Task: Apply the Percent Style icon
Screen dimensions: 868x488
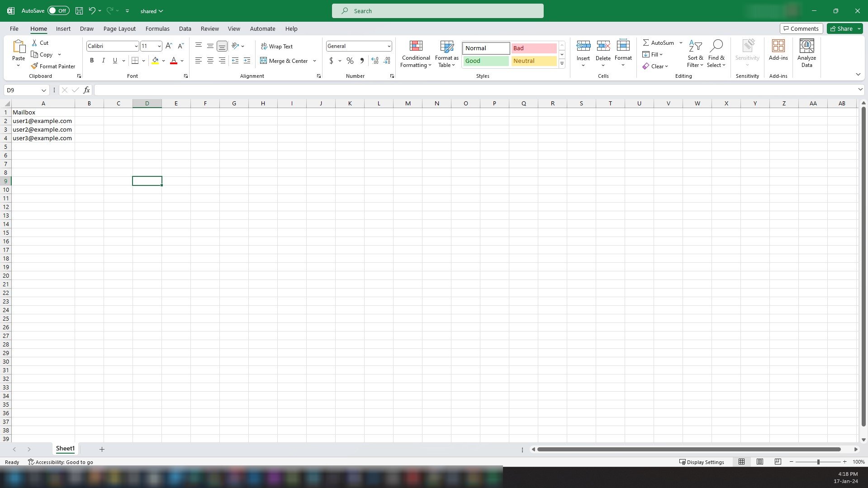Action: coord(350,60)
